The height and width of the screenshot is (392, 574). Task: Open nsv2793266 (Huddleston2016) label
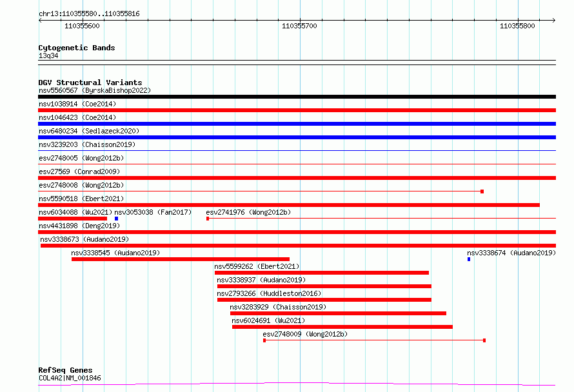(269, 293)
